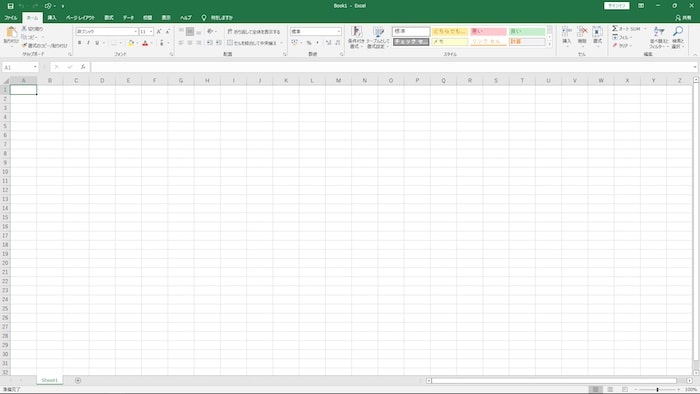Viewport: 700px width, 394px height.
Task: Align cell text to the left
Action: (x=181, y=43)
